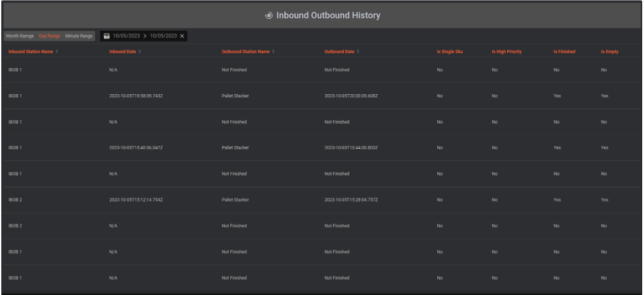Click Pallet Stacker in the 15:40:56 inbound row
This screenshot has width=644, height=295.
pyautogui.click(x=235, y=148)
